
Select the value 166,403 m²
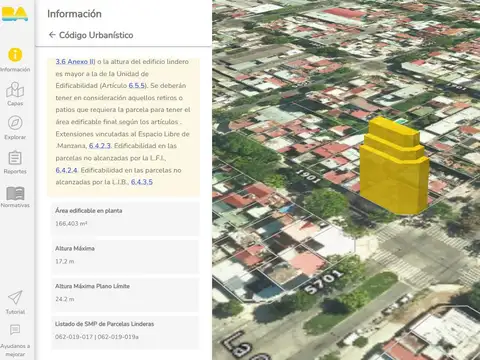(71, 224)
